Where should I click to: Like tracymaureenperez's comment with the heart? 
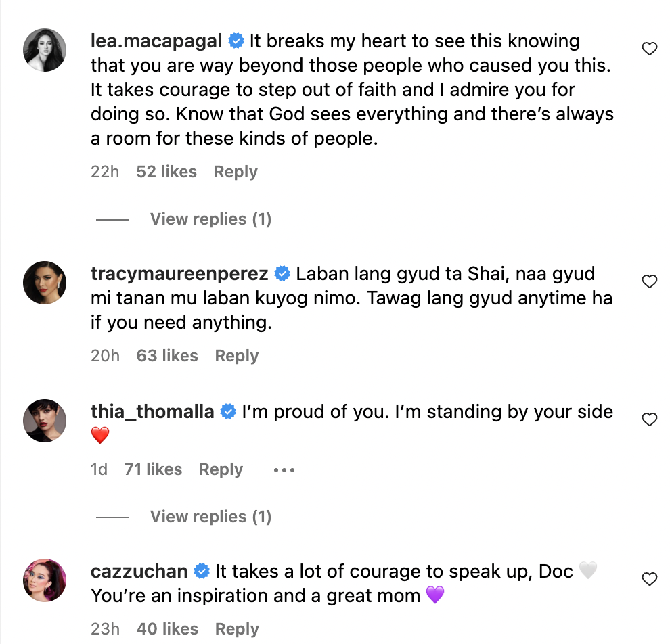650,282
